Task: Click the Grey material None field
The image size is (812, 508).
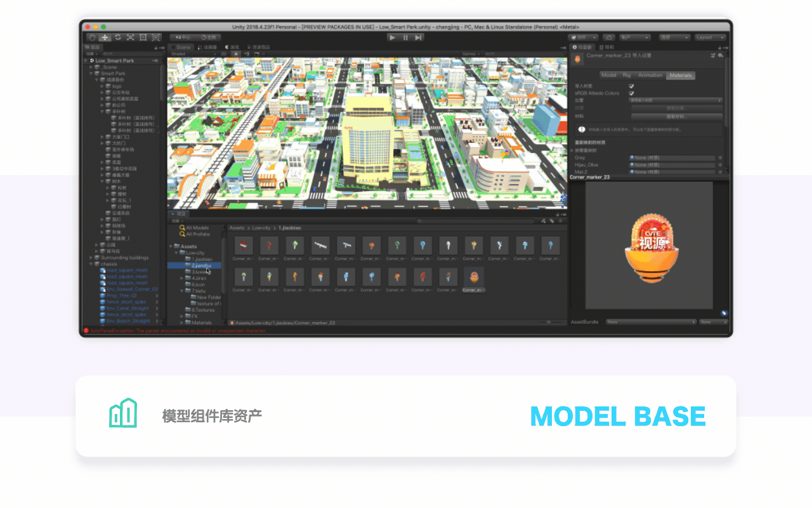Action: [x=671, y=157]
